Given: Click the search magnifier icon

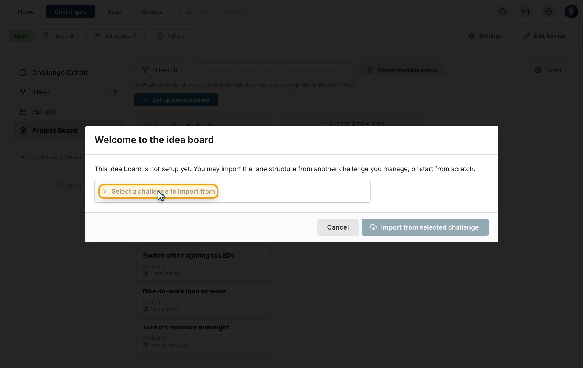Looking at the screenshot, I should [x=189, y=11].
